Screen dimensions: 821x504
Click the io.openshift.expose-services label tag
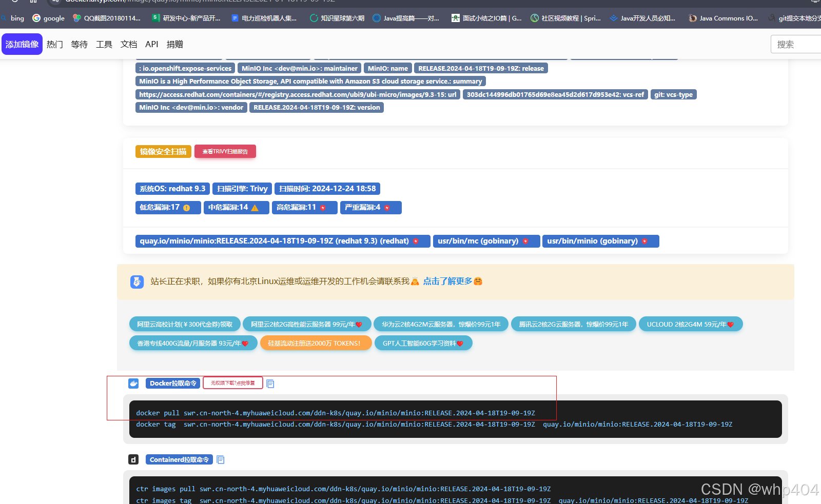185,68
